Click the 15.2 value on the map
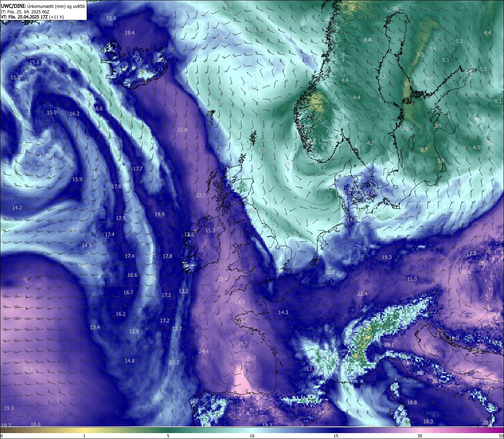 (x=15, y=78)
